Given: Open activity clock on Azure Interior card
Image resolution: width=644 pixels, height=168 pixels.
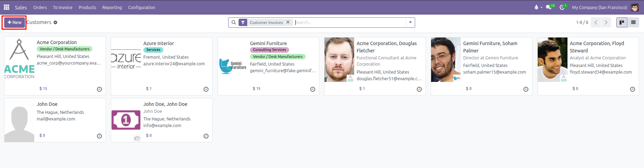Looking at the screenshot, I should pyautogui.click(x=206, y=89).
